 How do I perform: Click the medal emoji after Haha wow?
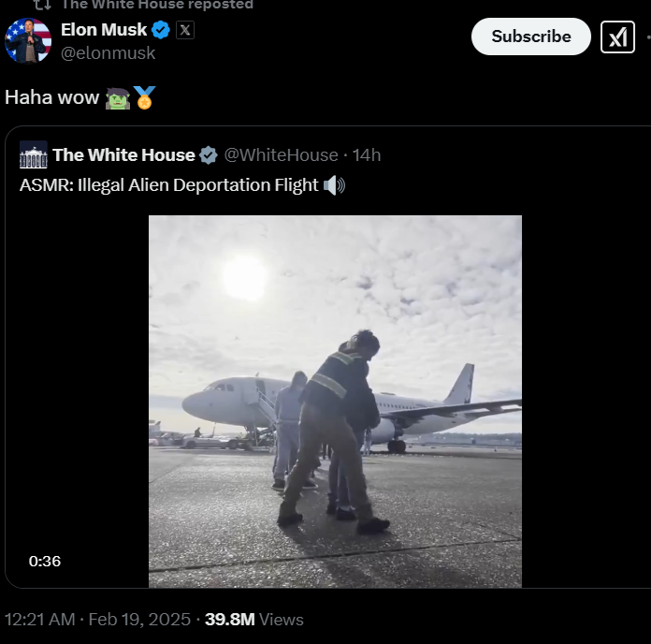point(144,97)
